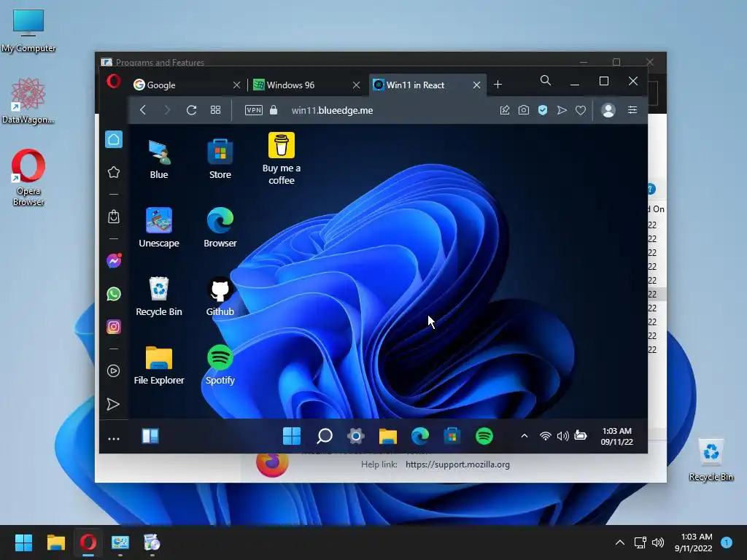
Task: Open the host Windows Start button
Action: coord(23,542)
